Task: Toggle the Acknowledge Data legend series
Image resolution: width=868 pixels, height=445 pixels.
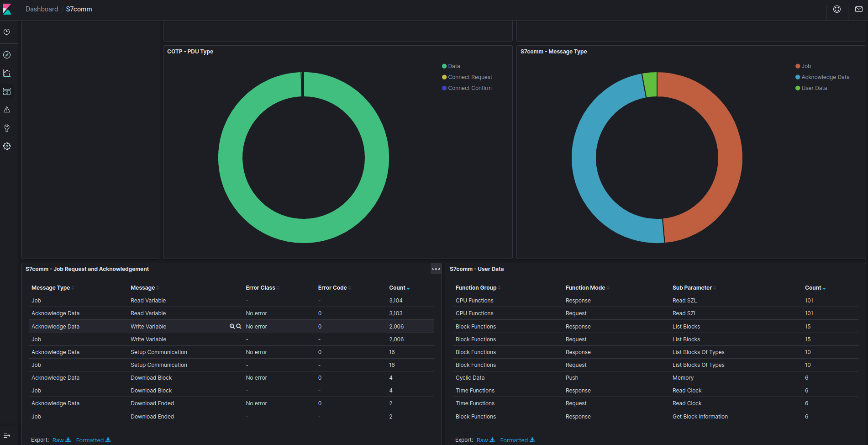Action: pos(825,77)
